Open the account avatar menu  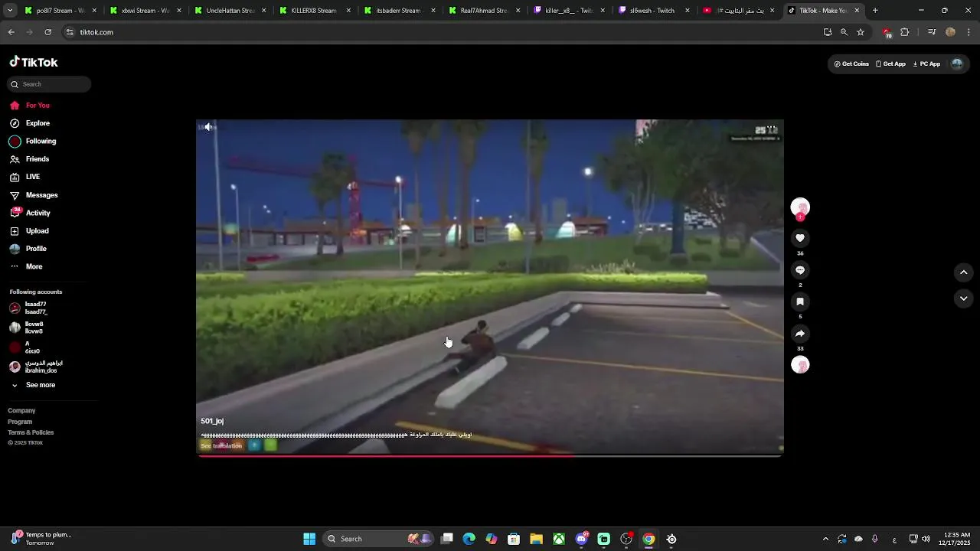[x=957, y=64]
